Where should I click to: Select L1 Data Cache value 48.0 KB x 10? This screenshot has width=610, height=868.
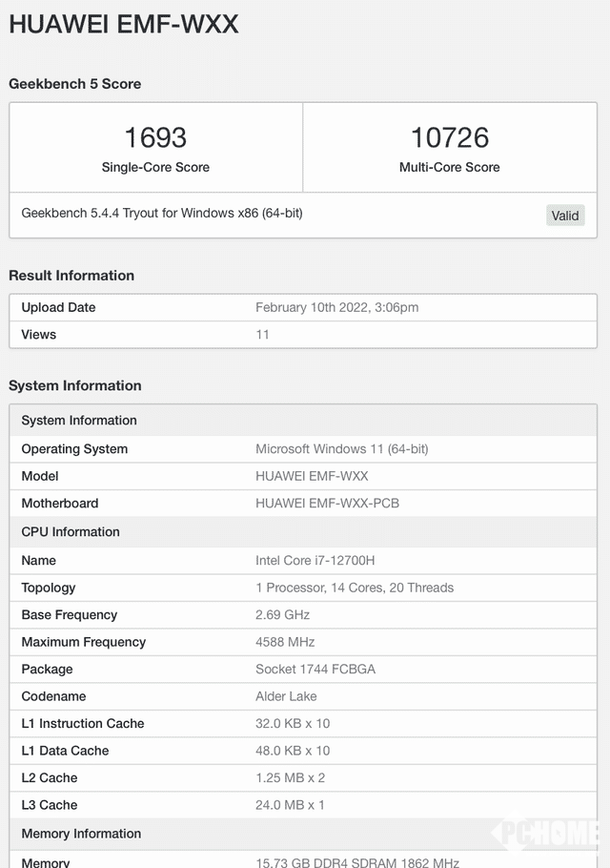[293, 751]
